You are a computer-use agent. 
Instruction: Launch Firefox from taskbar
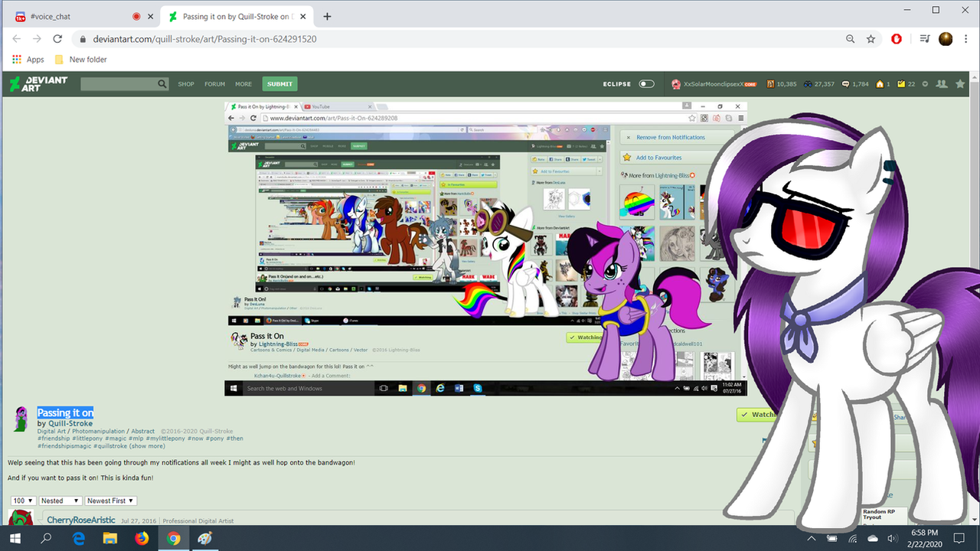(141, 538)
